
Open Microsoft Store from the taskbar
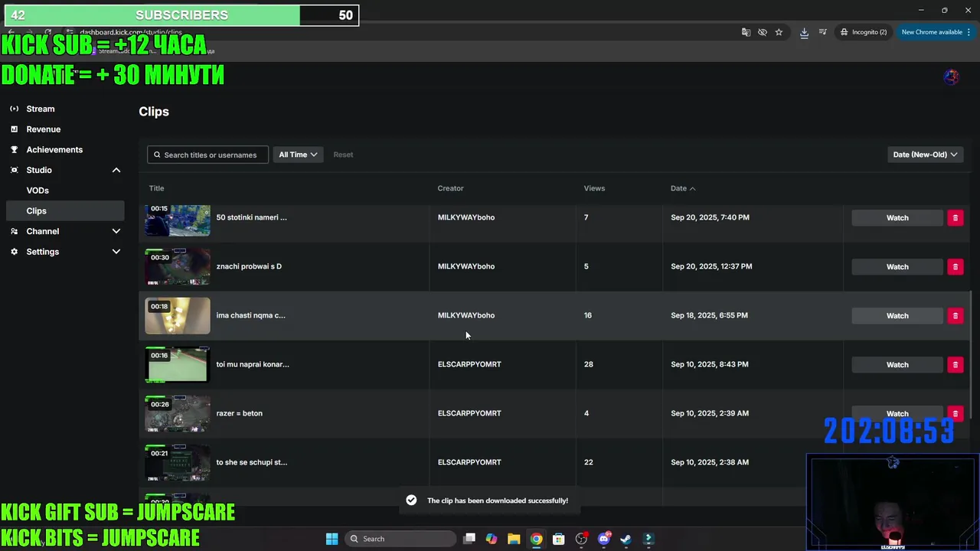[559, 539]
